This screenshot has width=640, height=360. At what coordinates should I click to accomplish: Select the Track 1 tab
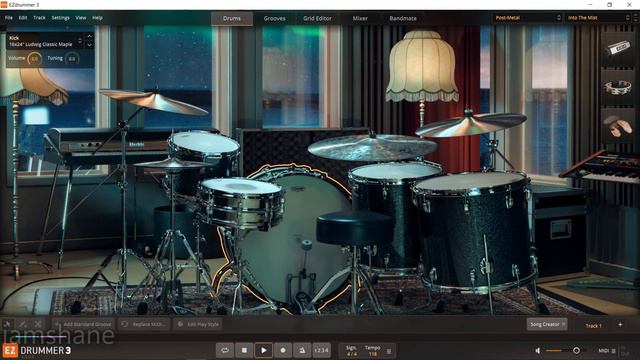click(x=593, y=325)
